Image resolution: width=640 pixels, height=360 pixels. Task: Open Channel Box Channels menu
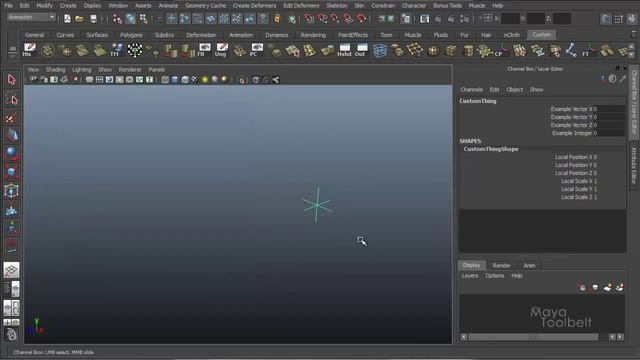[x=471, y=90]
